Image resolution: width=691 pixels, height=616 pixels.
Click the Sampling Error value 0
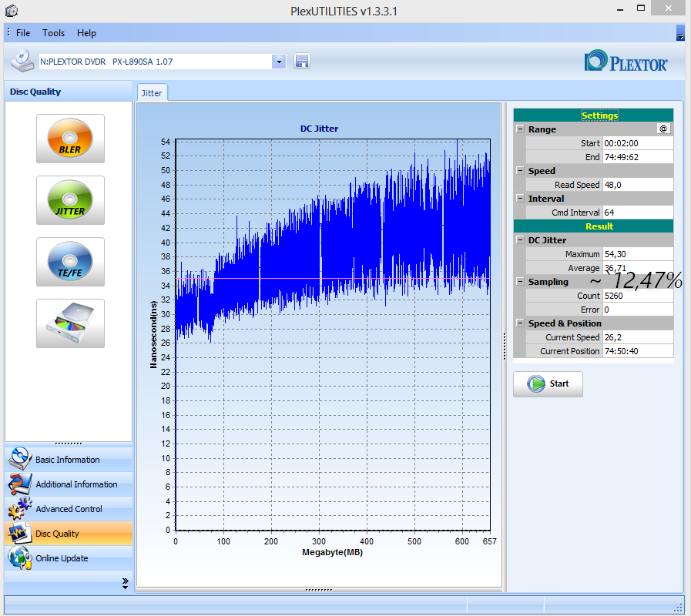coord(638,310)
